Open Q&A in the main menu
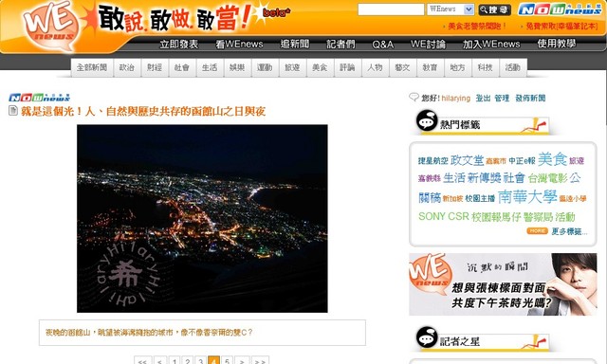The image size is (607, 364). pos(382,45)
